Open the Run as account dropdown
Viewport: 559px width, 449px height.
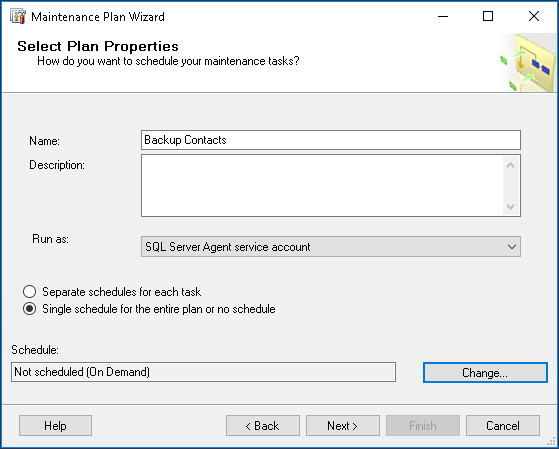(331, 246)
